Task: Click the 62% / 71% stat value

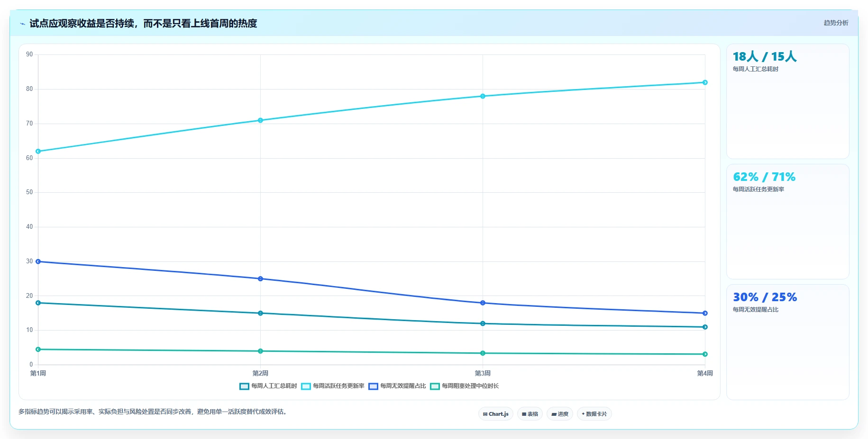Action: tap(764, 177)
